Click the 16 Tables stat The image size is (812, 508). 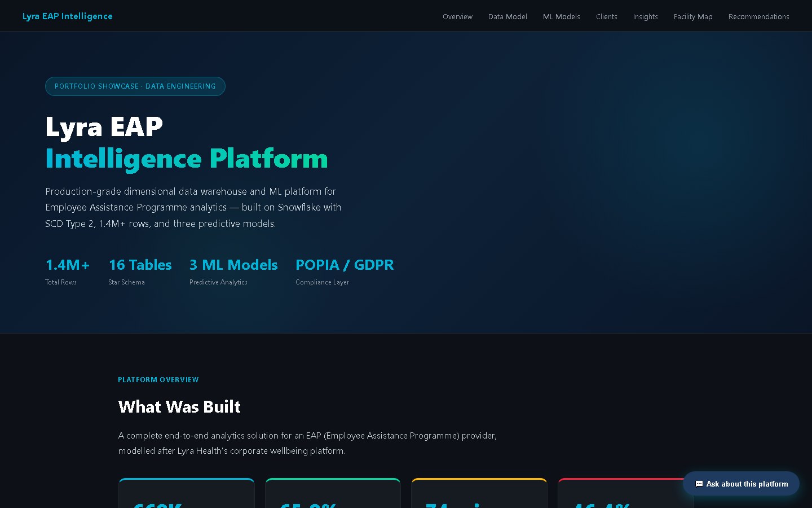(x=140, y=271)
